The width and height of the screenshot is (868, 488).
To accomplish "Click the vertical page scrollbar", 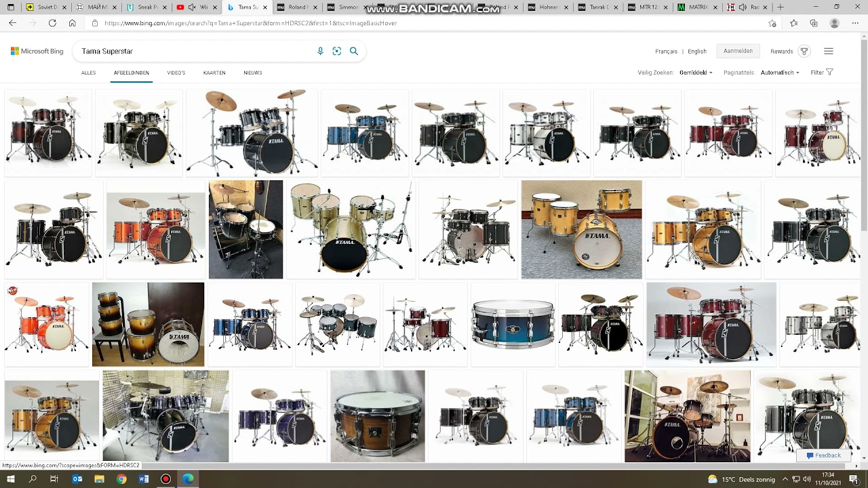I will [864, 136].
